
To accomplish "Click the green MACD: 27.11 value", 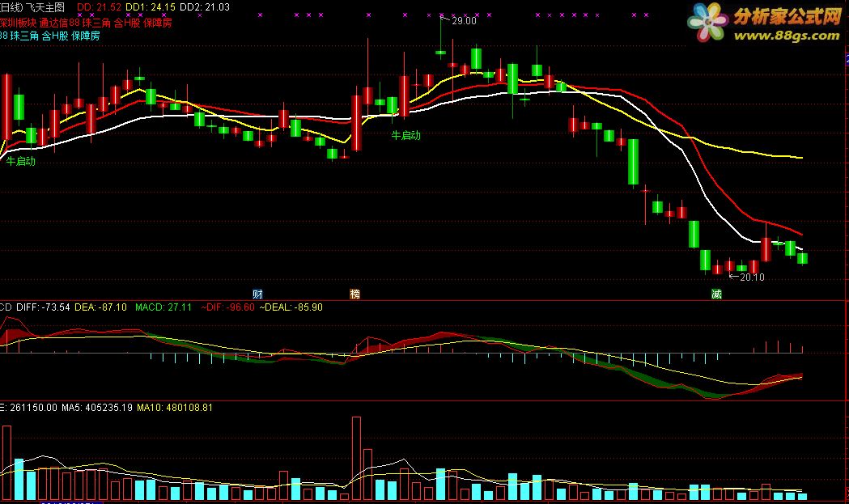I will 163,307.
